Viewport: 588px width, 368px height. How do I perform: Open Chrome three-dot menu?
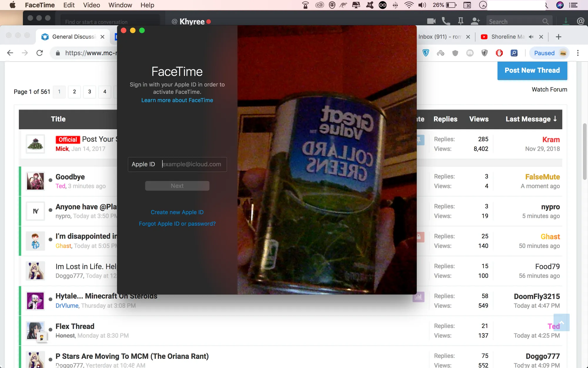[x=578, y=53]
